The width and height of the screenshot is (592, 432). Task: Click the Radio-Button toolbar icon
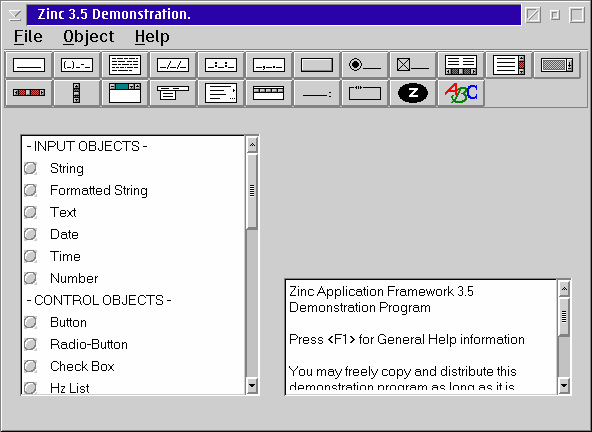point(365,65)
